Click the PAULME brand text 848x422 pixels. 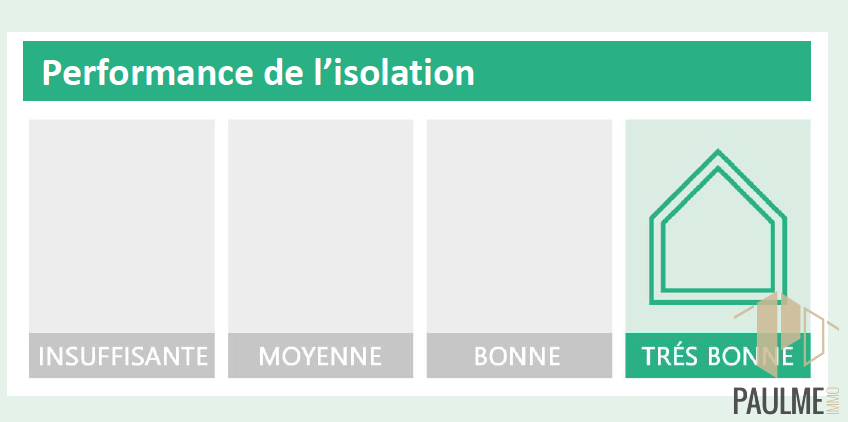click(778, 401)
